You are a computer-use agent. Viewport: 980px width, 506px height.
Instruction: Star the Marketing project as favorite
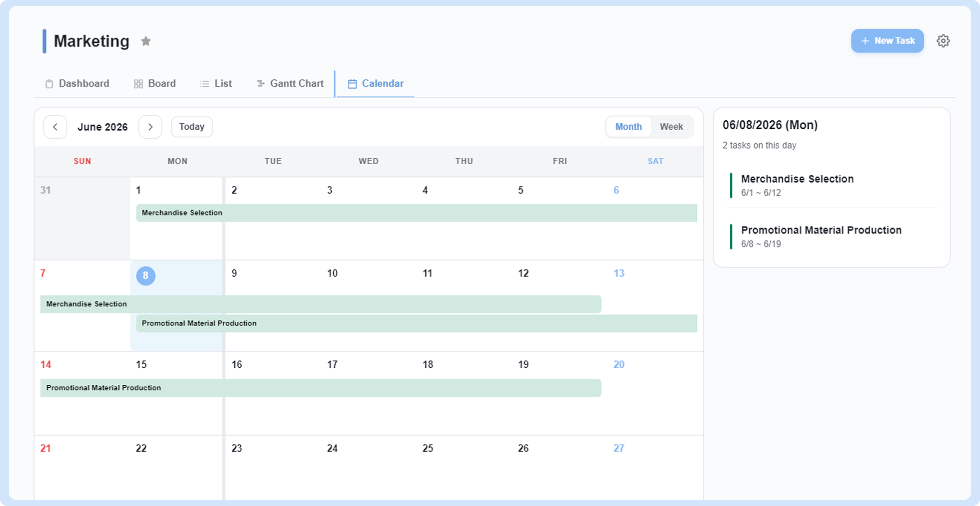146,41
